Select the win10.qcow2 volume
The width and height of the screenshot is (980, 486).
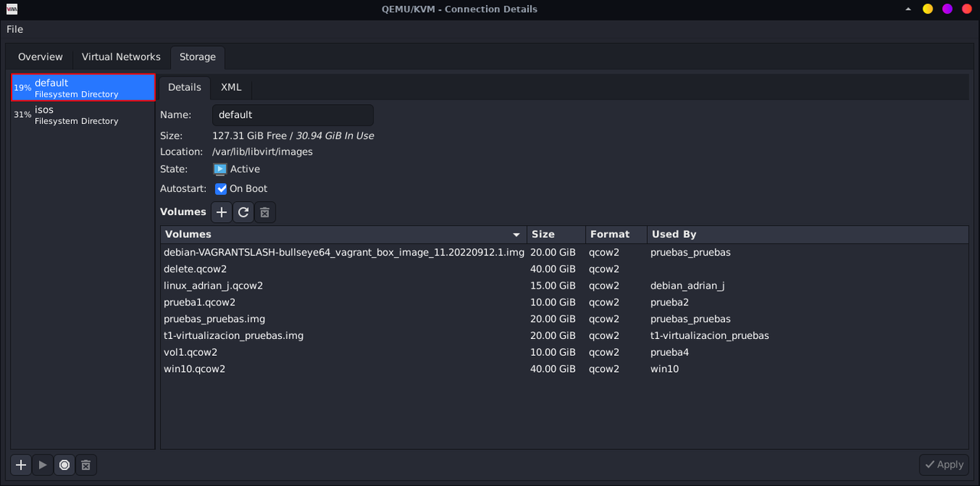pos(564,369)
